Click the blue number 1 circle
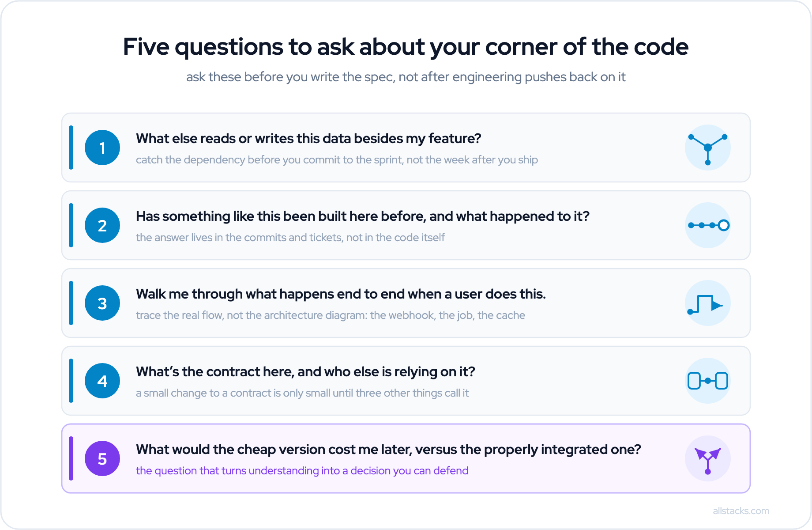This screenshot has width=812, height=530. (x=102, y=148)
